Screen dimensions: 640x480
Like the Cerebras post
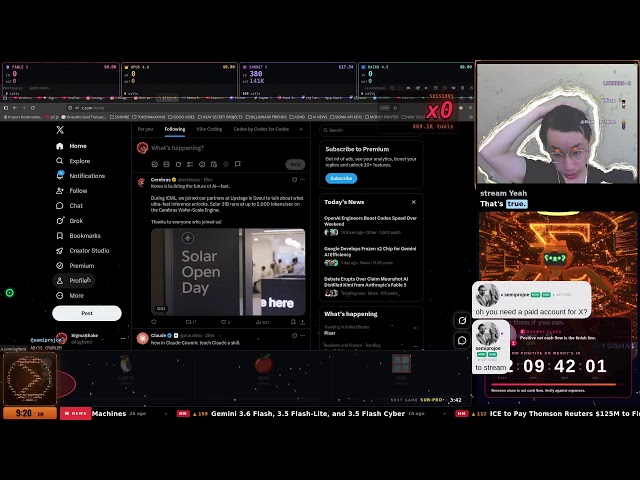click(224, 322)
